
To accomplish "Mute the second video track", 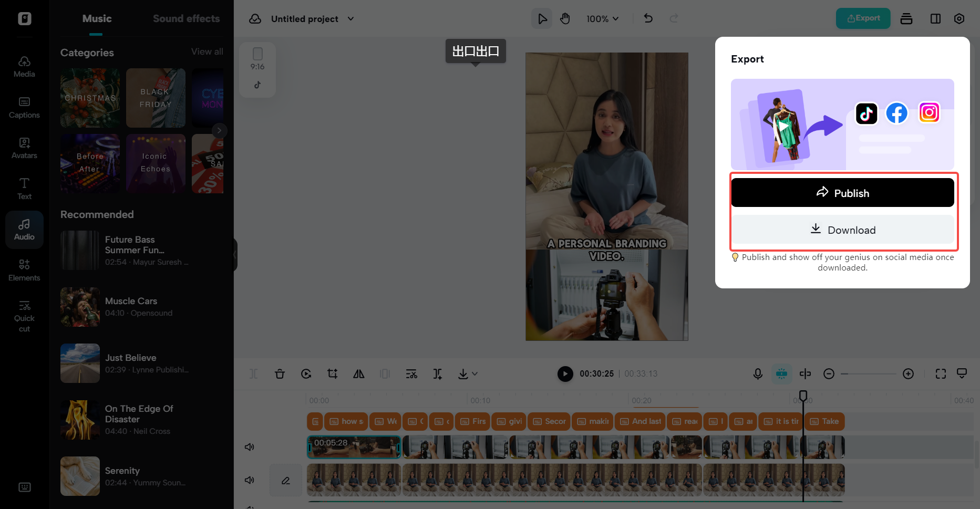I will [x=250, y=480].
